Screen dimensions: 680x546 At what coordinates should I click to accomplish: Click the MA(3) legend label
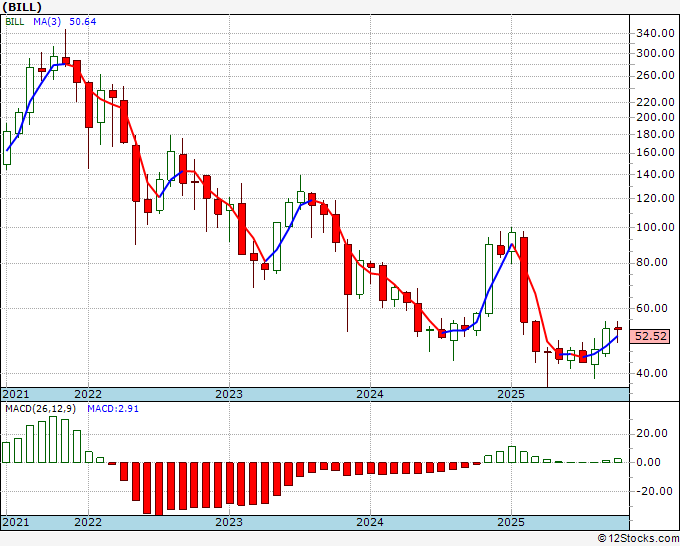tap(47, 22)
